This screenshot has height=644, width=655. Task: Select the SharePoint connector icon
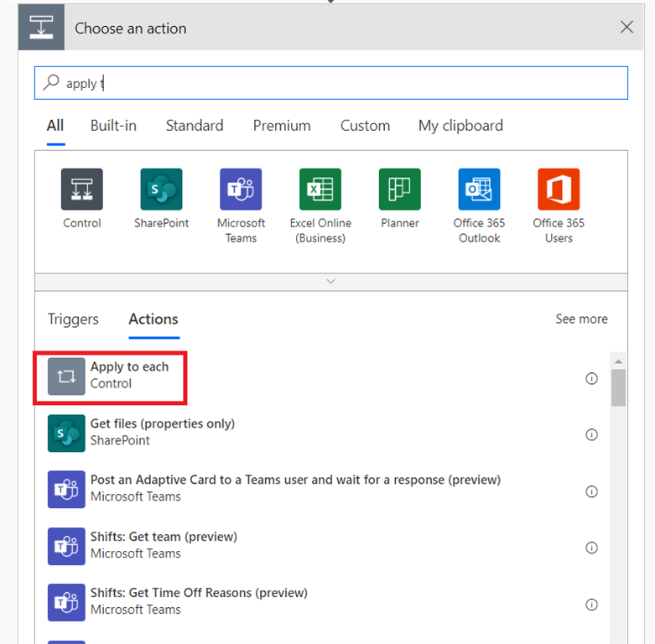(x=161, y=190)
